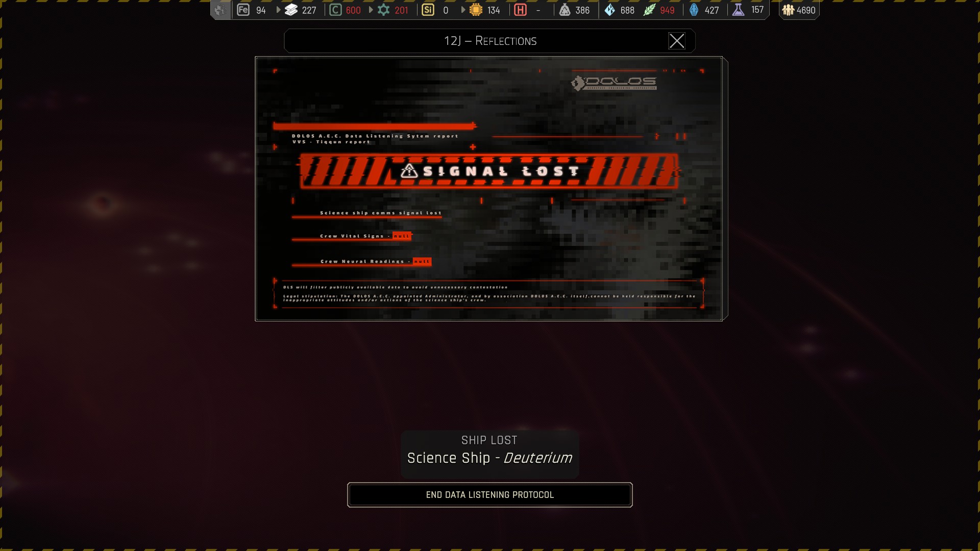Click the silicon Si resource icon
Viewport: 980px width, 551px height.
click(x=428, y=10)
